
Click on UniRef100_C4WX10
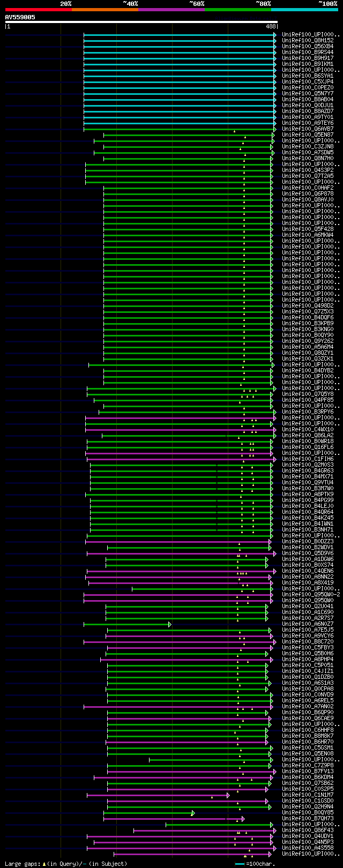308,429
